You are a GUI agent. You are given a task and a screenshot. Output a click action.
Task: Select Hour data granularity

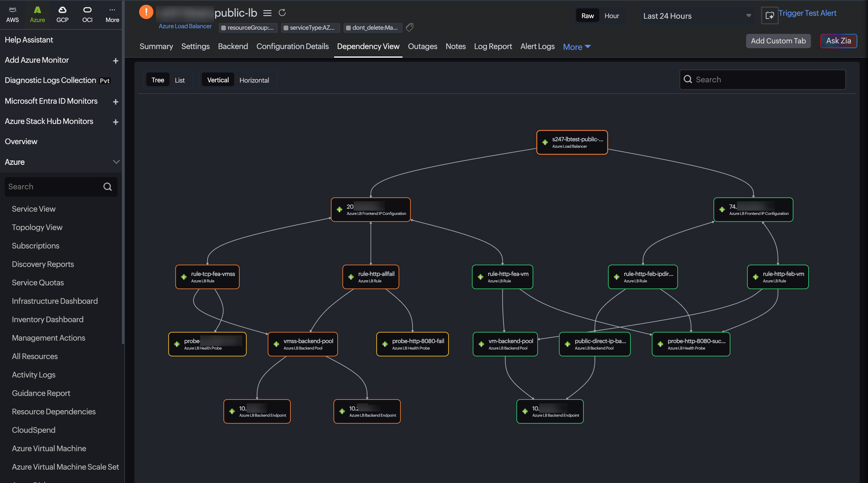pos(611,15)
